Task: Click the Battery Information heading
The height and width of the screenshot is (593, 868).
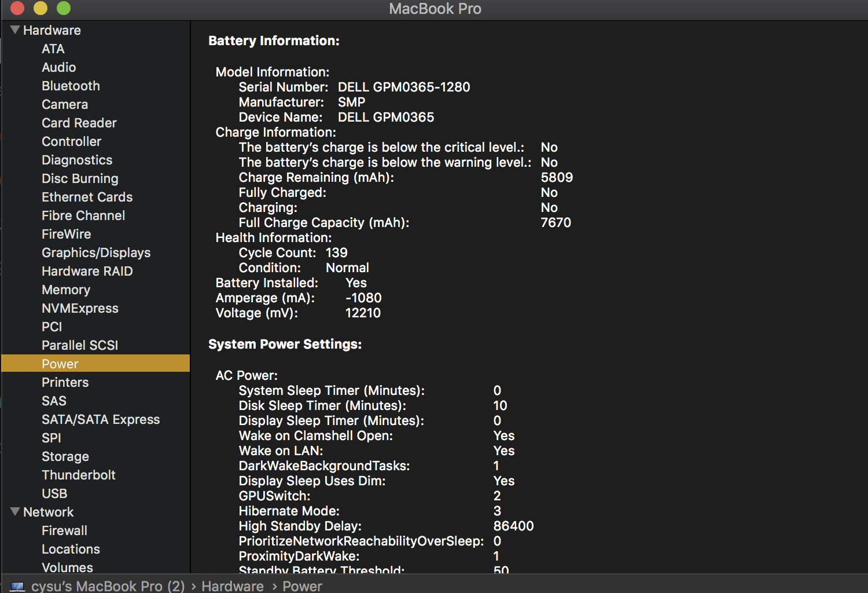Action: 274,41
